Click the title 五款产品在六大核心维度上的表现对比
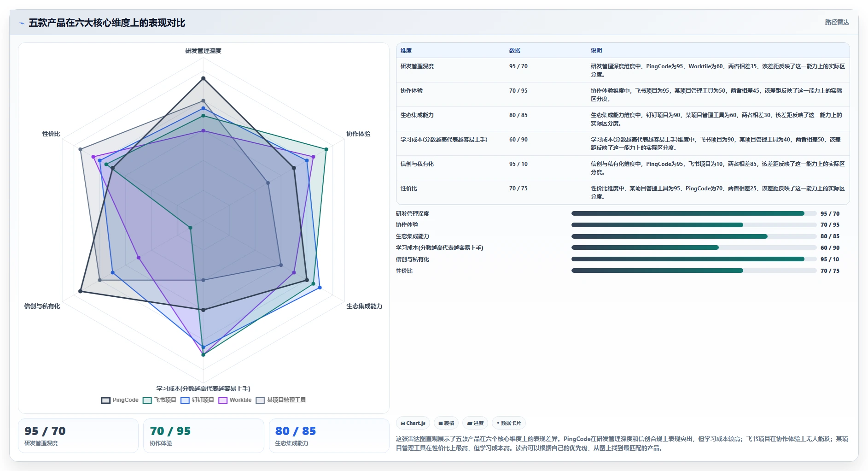The image size is (868, 471). (107, 23)
